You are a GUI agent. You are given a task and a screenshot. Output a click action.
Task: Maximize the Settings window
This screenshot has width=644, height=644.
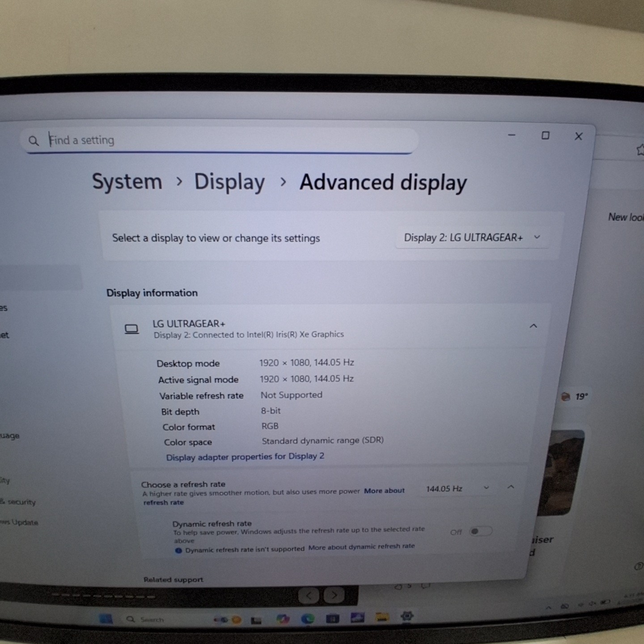click(x=546, y=136)
